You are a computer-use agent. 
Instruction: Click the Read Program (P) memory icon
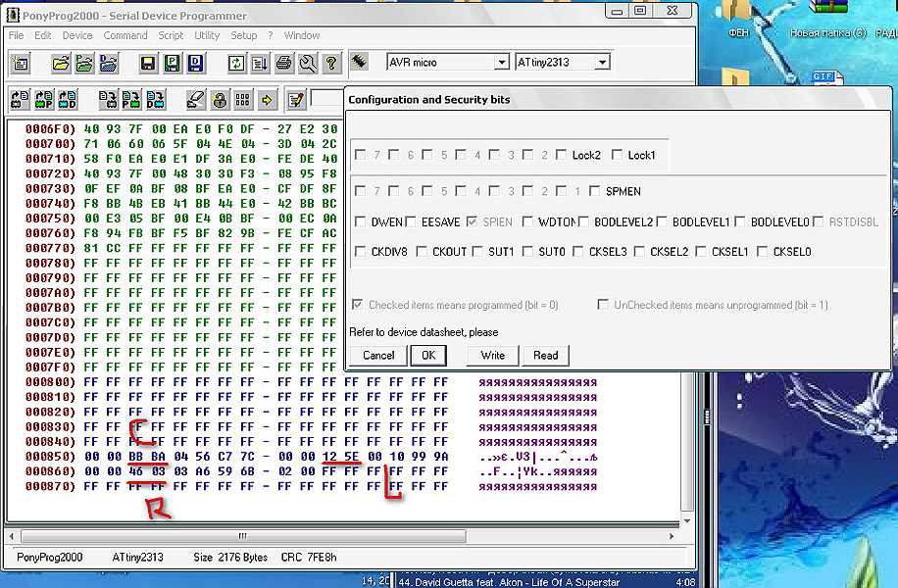point(44,100)
